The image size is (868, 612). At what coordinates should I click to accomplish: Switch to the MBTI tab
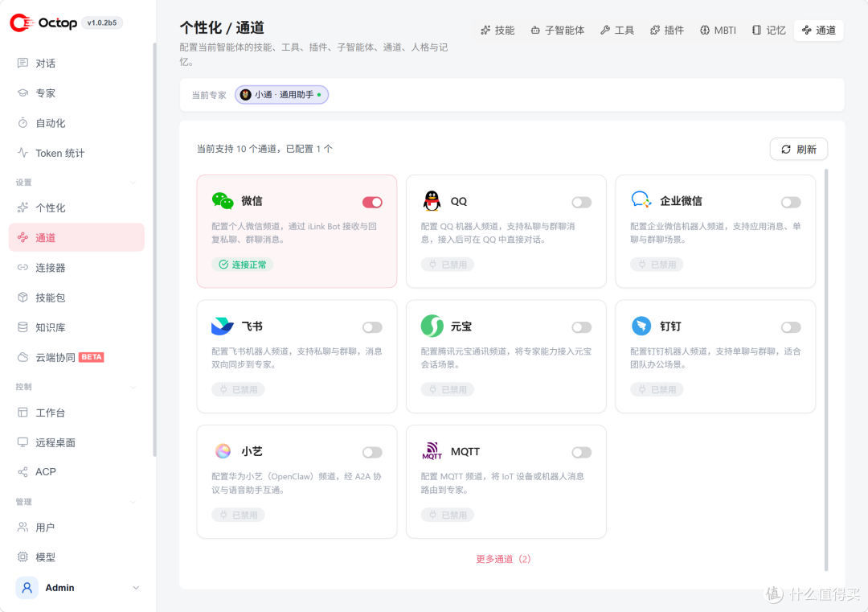718,31
